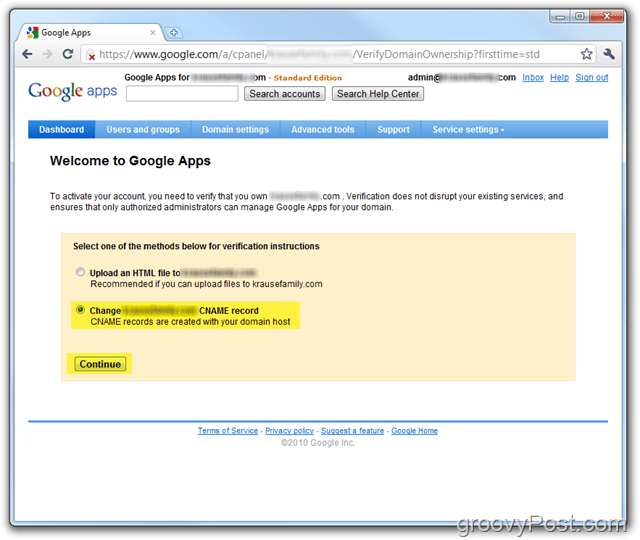Expand the Service settings dropdown

(x=468, y=129)
